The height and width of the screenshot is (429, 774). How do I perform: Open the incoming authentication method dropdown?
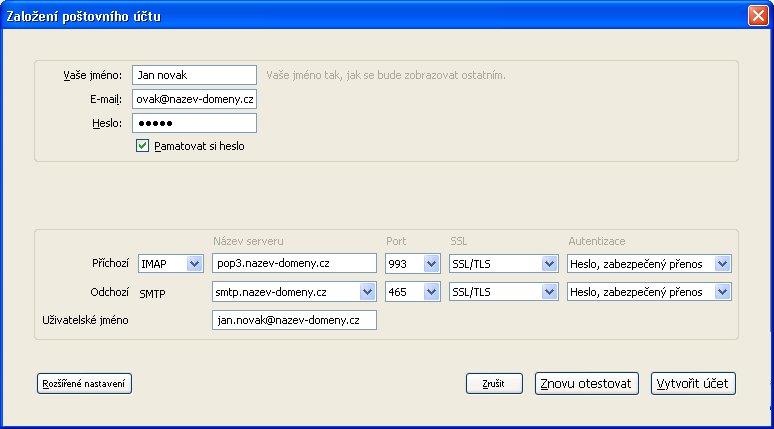tap(723, 264)
